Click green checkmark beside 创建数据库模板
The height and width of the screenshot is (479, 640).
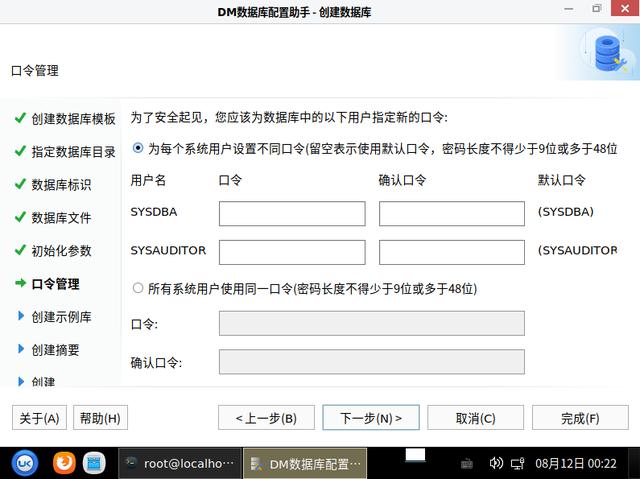tap(20, 118)
